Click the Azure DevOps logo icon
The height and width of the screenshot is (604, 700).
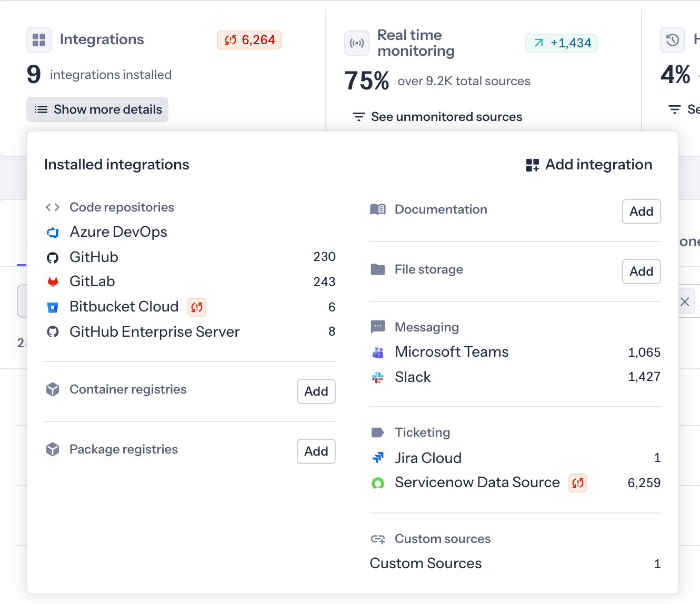(x=53, y=233)
